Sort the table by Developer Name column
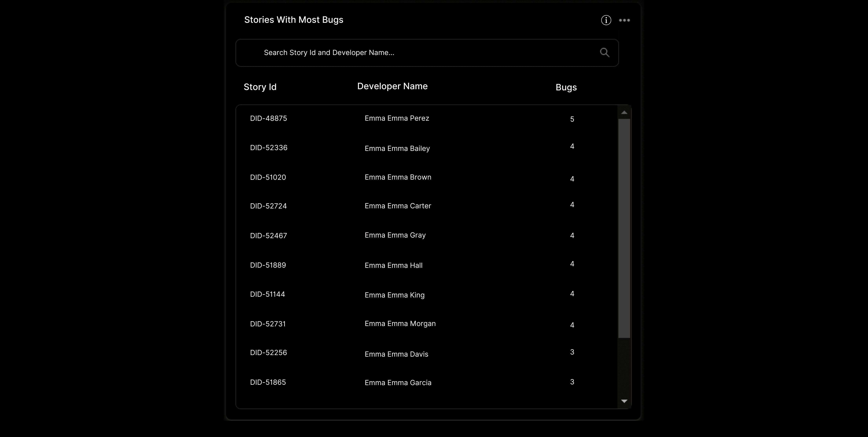The width and height of the screenshot is (868, 437). (392, 86)
